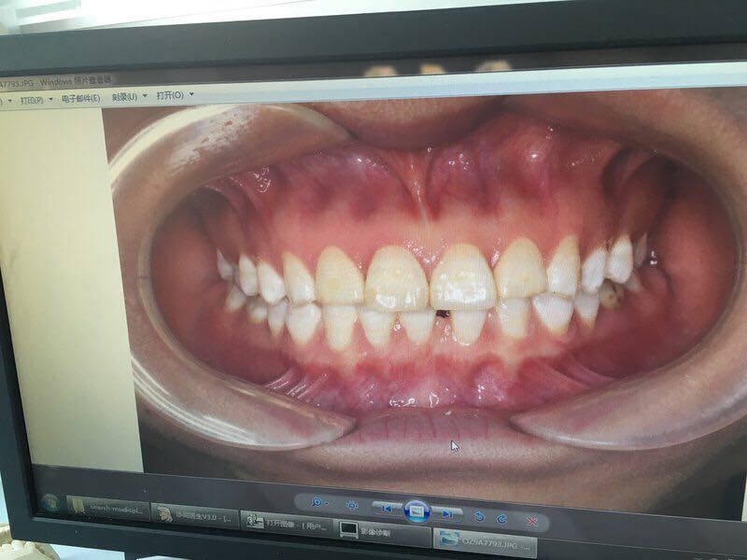Viewport: 747px width, 560px height.
Task: Open the 打印(P) print menu
Action: (32, 101)
